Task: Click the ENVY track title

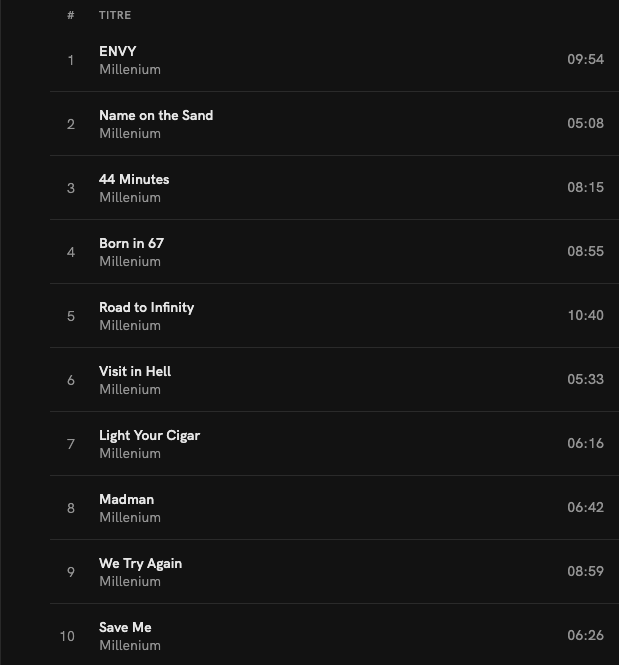Action: [118, 51]
